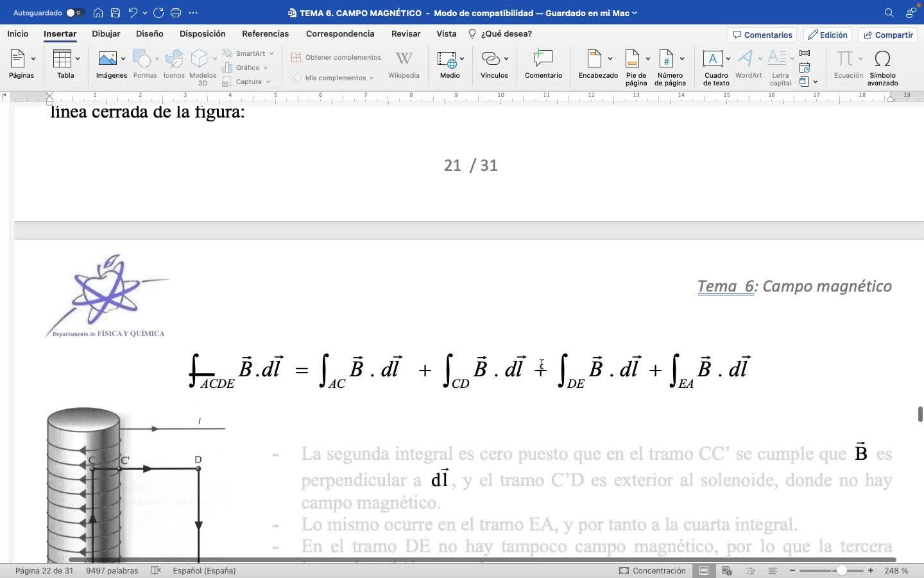This screenshot has height=578, width=924.
Task: Open spelling and grammar check icon in status bar
Action: pos(155,570)
